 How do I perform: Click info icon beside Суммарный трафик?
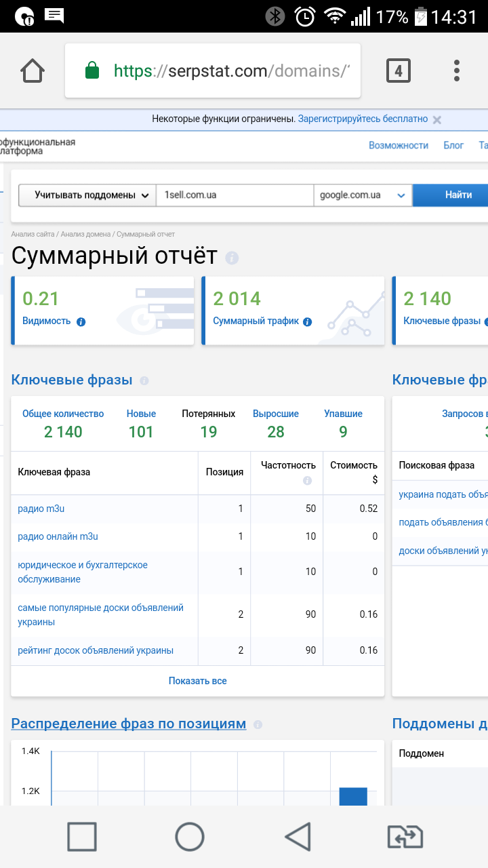click(x=308, y=322)
